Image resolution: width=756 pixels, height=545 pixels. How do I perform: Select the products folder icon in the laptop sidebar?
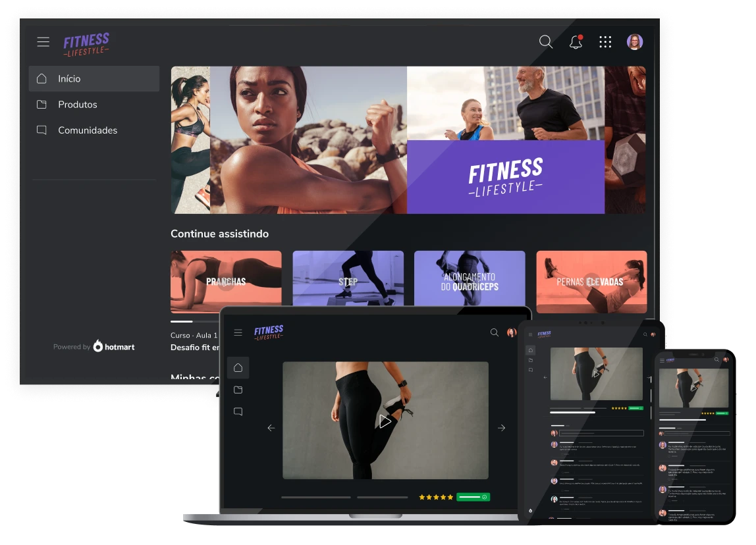(x=238, y=390)
